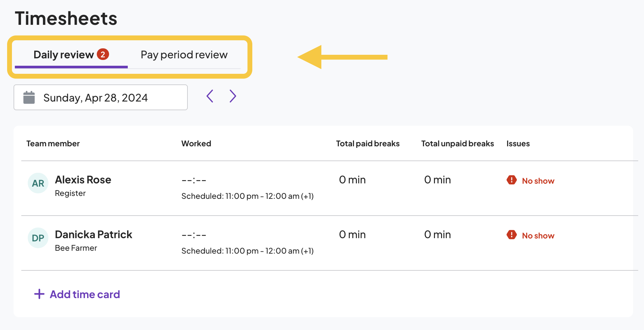Click the calendar icon in date field

point(29,98)
